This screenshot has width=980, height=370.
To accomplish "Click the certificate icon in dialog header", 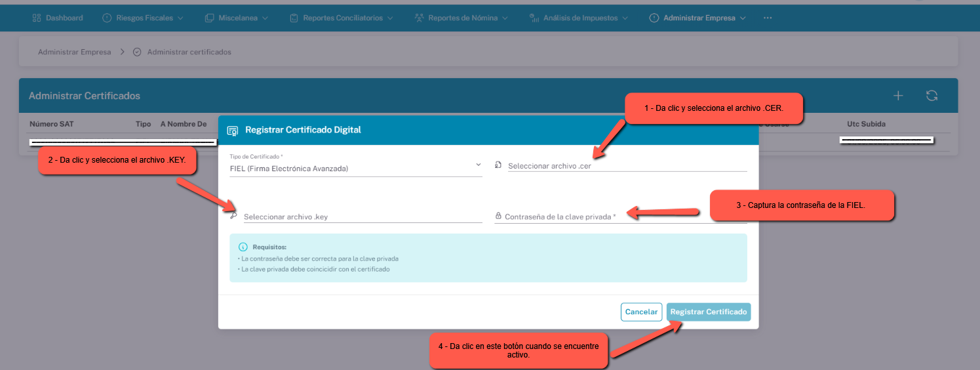I will click(x=232, y=130).
